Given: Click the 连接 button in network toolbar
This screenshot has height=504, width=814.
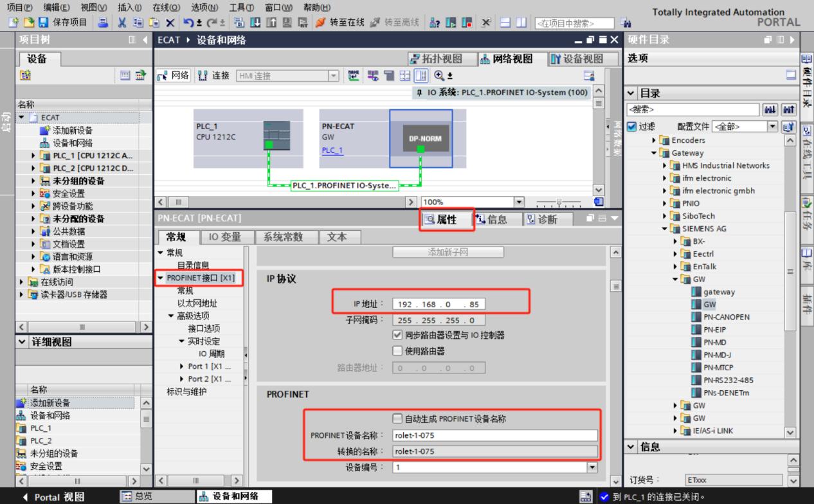Looking at the screenshot, I should 214,76.
